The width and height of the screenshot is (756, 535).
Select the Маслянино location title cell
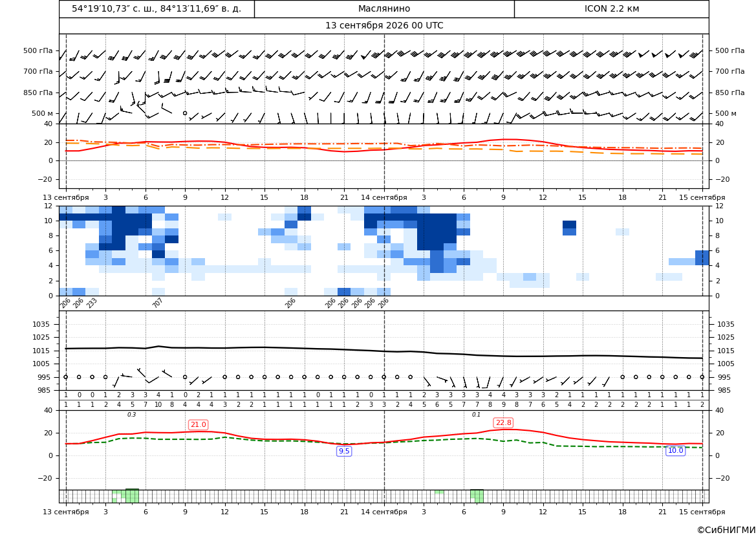point(384,8)
